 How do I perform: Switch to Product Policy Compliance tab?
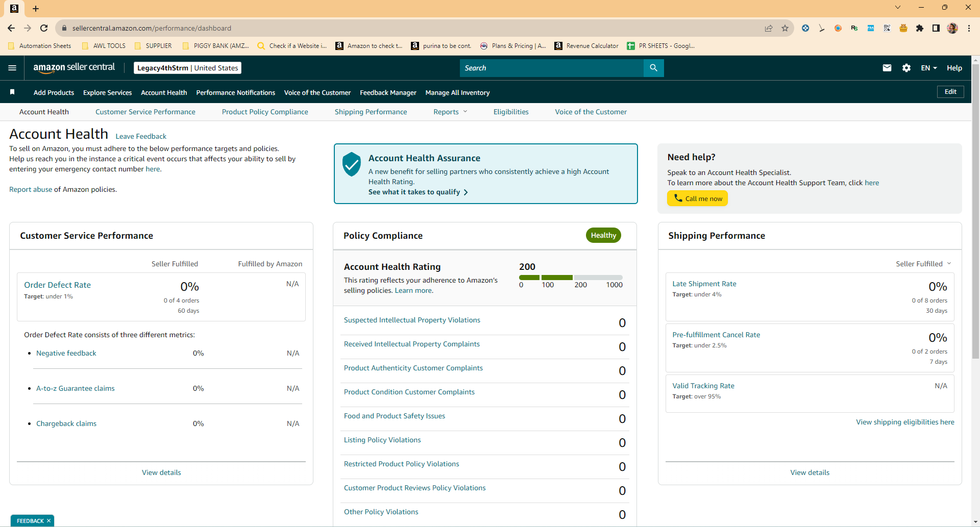(x=265, y=112)
